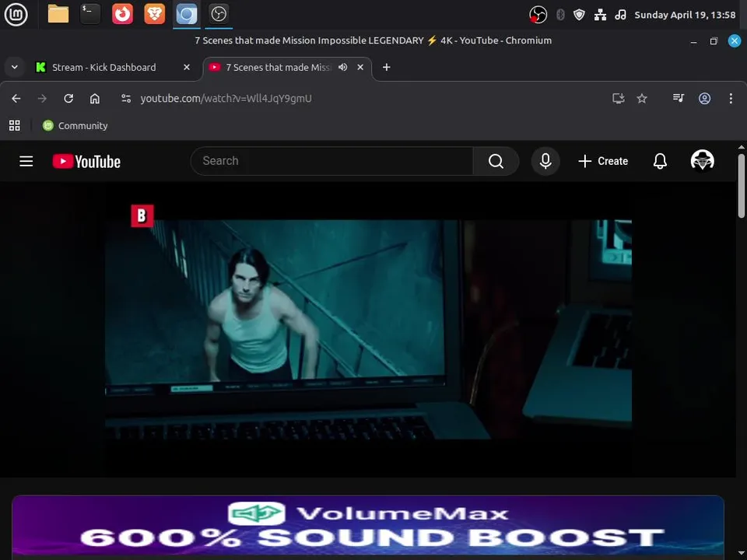
Task: Open the apps grid in bookmarks bar
Action: coord(15,125)
